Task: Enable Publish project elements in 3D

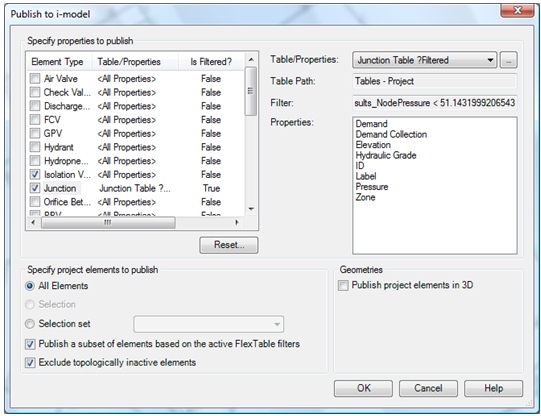Action: [x=343, y=286]
